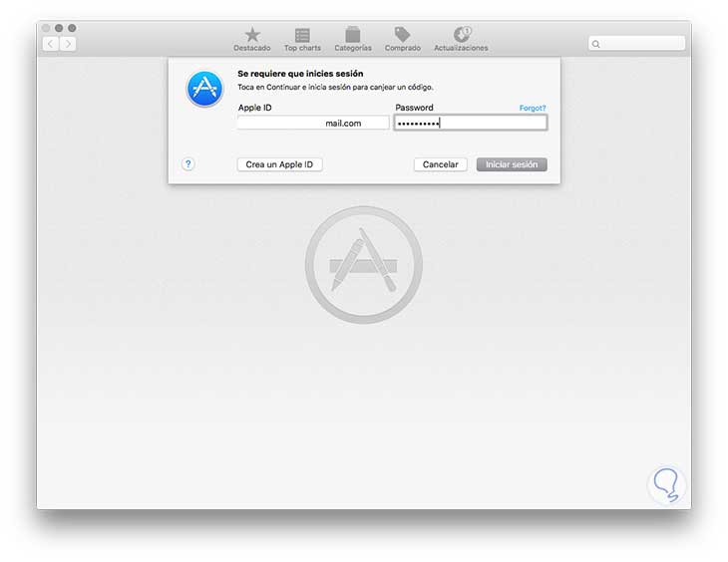Click the Iniciar sesión button
This screenshot has width=728, height=562.
512,164
